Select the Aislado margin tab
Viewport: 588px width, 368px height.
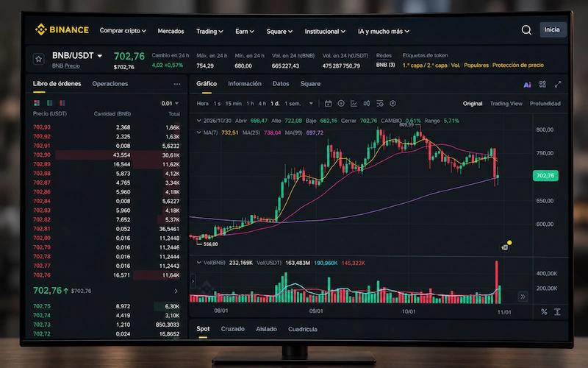tap(266, 329)
